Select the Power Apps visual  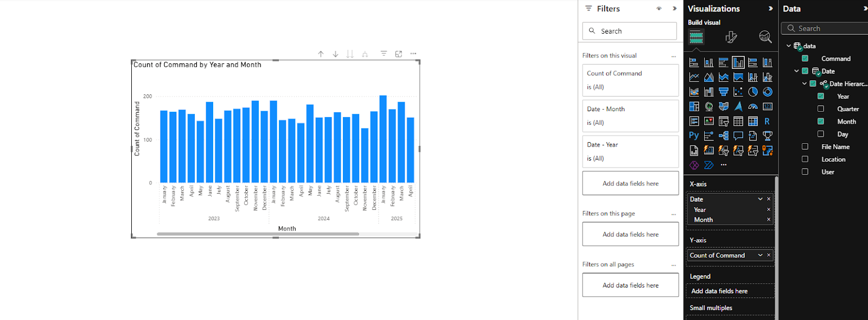pos(694,165)
